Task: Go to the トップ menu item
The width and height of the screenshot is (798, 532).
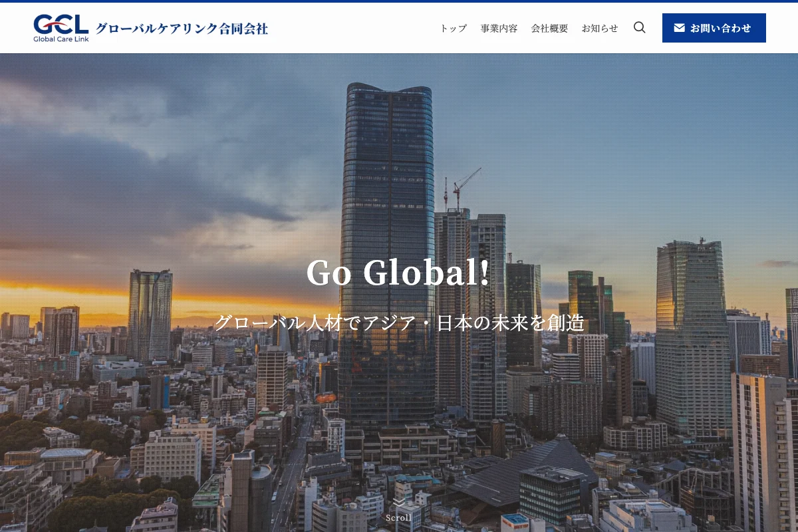Action: coord(454,29)
